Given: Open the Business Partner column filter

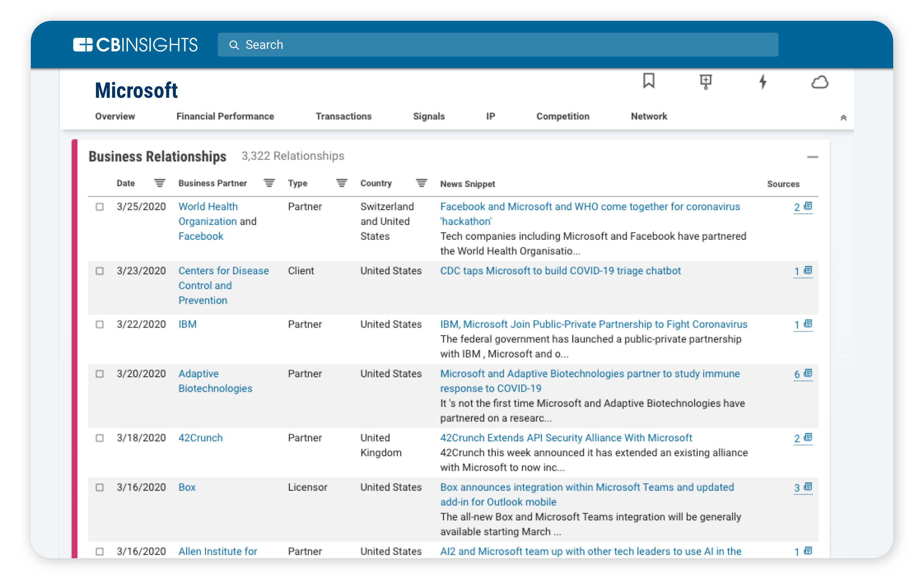Looking at the screenshot, I should coord(269,183).
